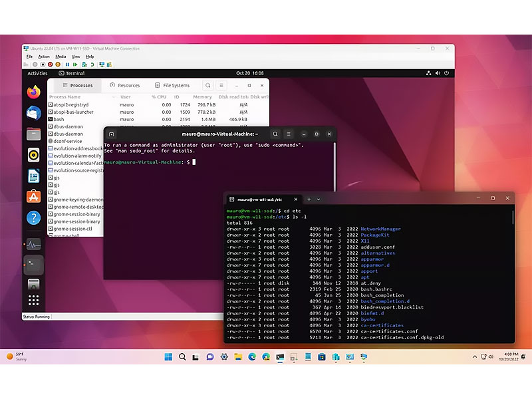The height and width of the screenshot is (399, 532).
Task: Open the System Monitor hamburger menu
Action: coord(221,86)
